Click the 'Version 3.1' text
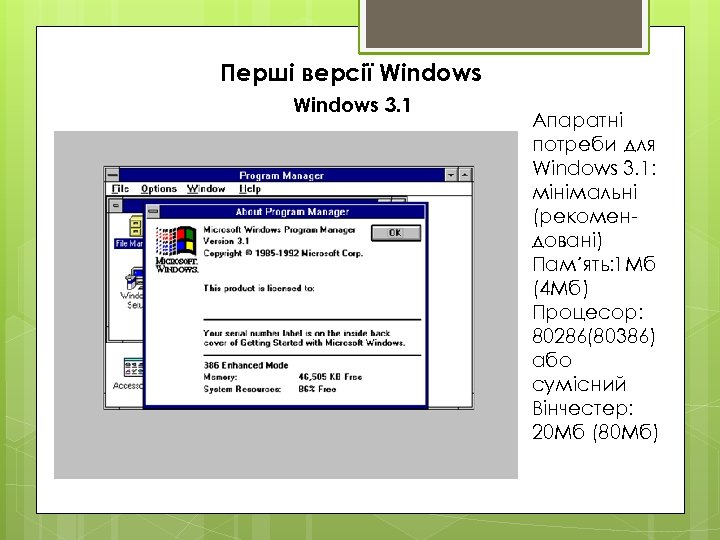The width and height of the screenshot is (720, 540). pyautogui.click(x=226, y=241)
